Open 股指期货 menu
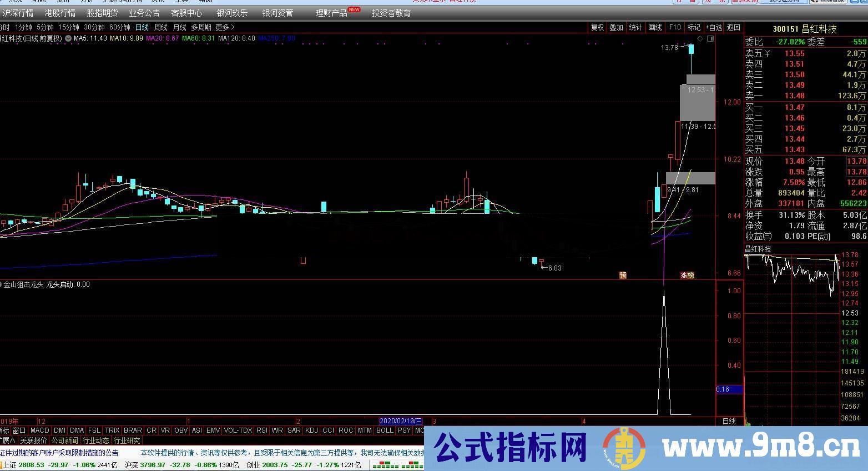868x471 pixels. (x=102, y=13)
